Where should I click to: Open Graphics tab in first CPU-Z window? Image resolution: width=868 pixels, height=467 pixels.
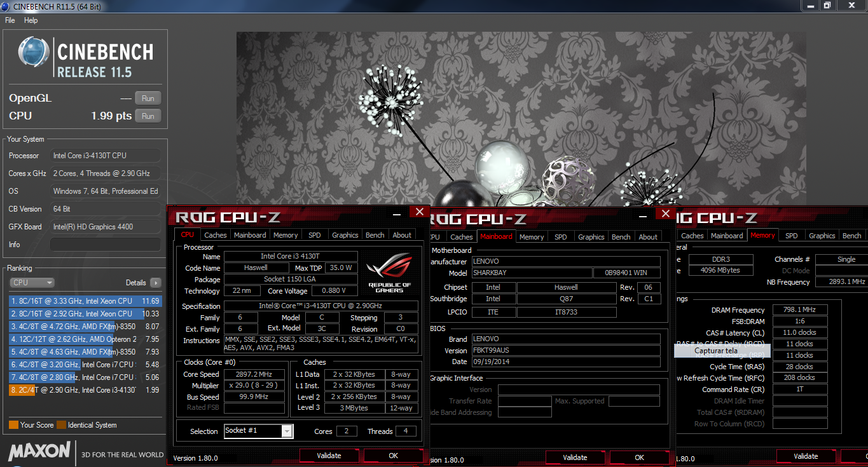(345, 235)
